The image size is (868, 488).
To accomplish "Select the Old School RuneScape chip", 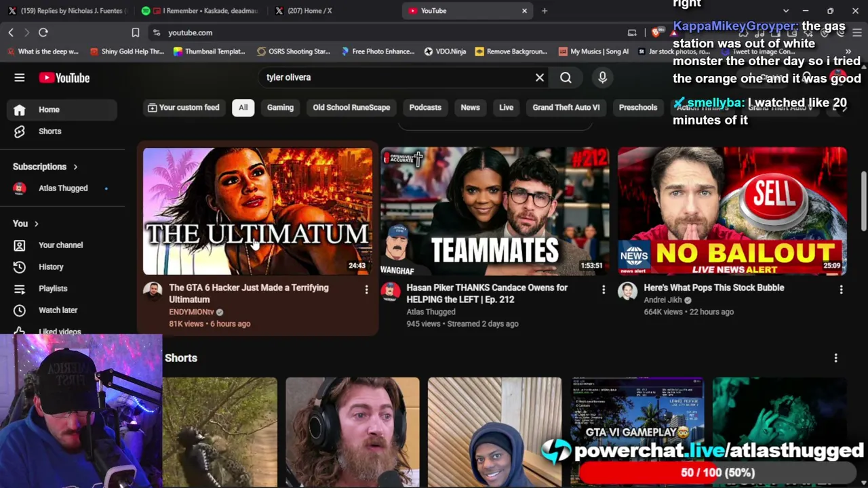I will (351, 108).
